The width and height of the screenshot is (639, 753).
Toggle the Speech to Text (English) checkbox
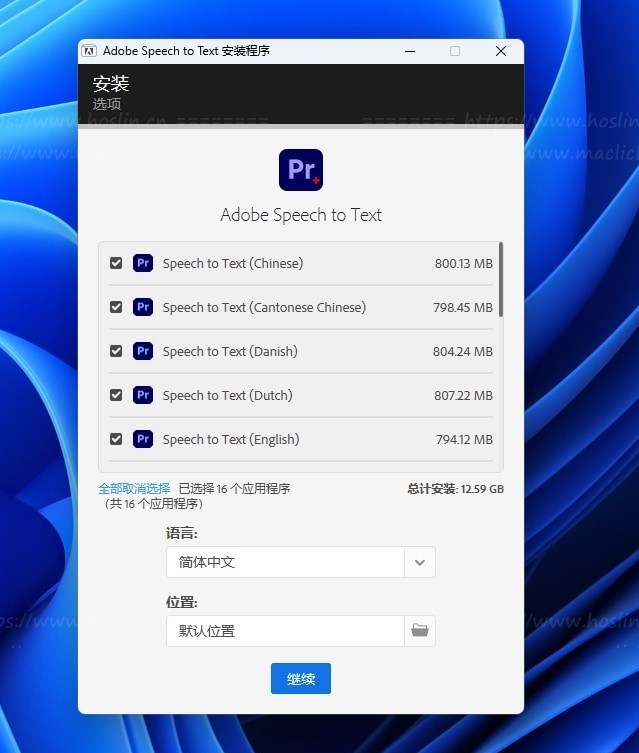[x=116, y=439]
